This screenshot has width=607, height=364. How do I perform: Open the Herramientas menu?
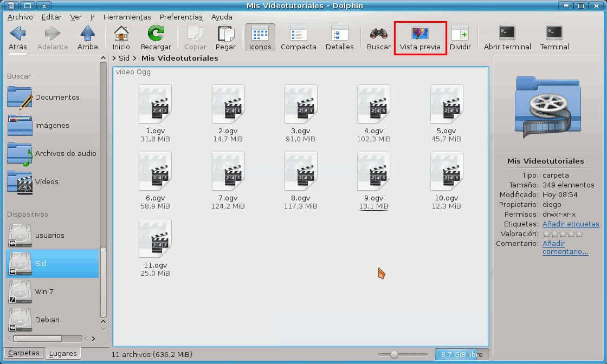pyautogui.click(x=127, y=17)
